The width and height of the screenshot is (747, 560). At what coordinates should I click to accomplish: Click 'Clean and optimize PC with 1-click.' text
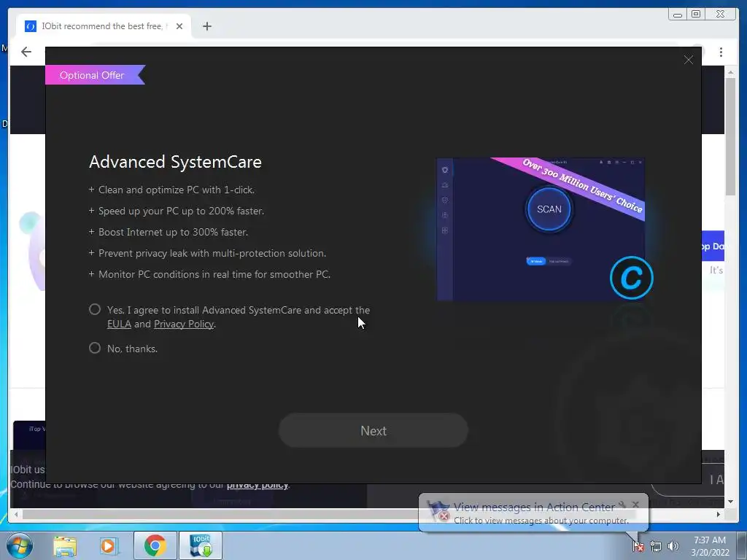click(x=177, y=190)
